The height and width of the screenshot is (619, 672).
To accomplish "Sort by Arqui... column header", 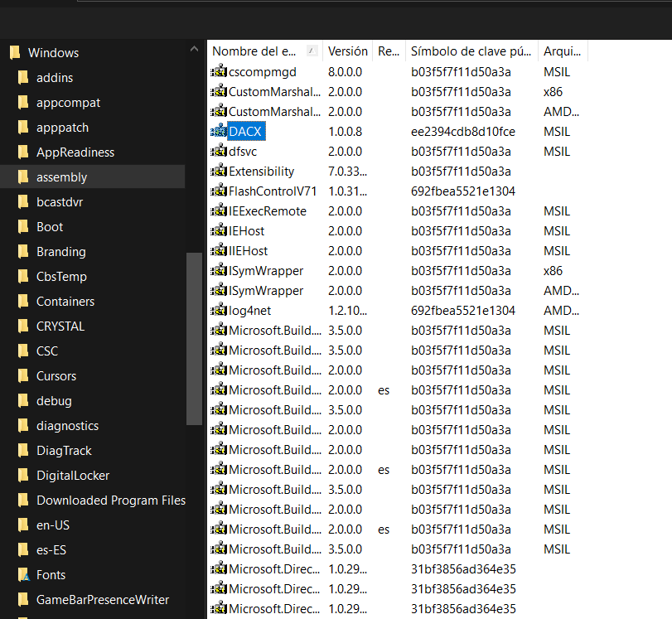I will [x=563, y=51].
